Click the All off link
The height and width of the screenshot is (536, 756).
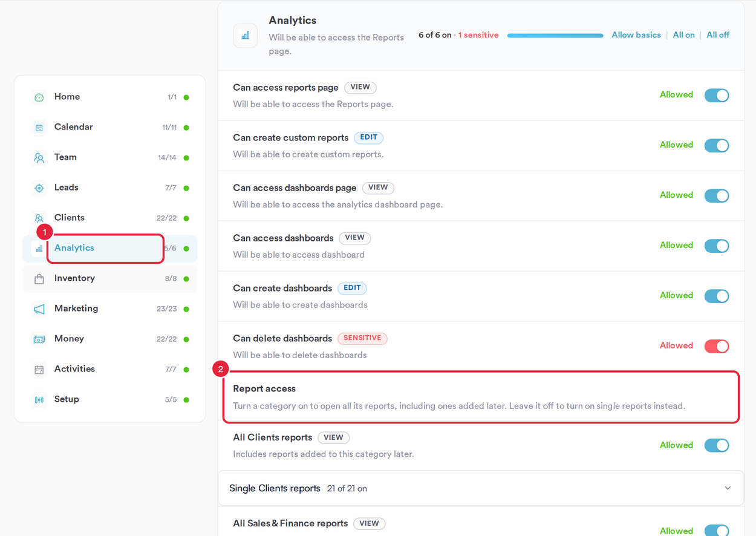tap(718, 35)
